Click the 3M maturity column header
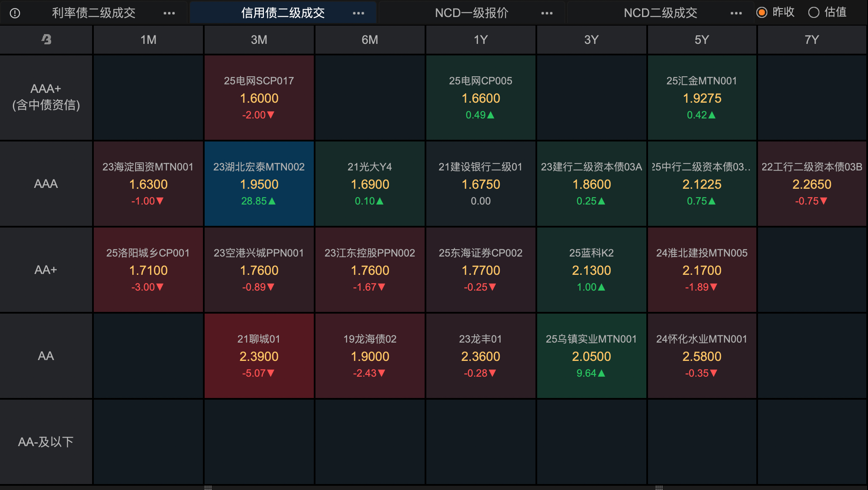The image size is (868, 490). tap(259, 40)
